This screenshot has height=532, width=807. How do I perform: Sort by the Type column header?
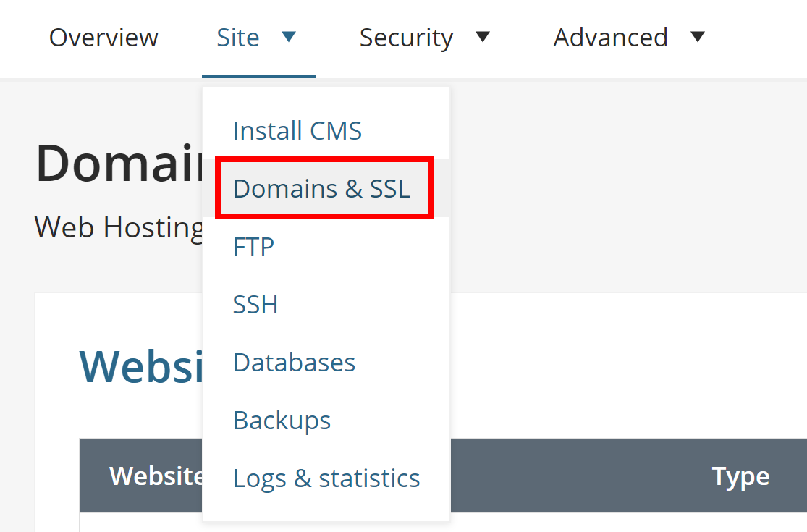(740, 476)
